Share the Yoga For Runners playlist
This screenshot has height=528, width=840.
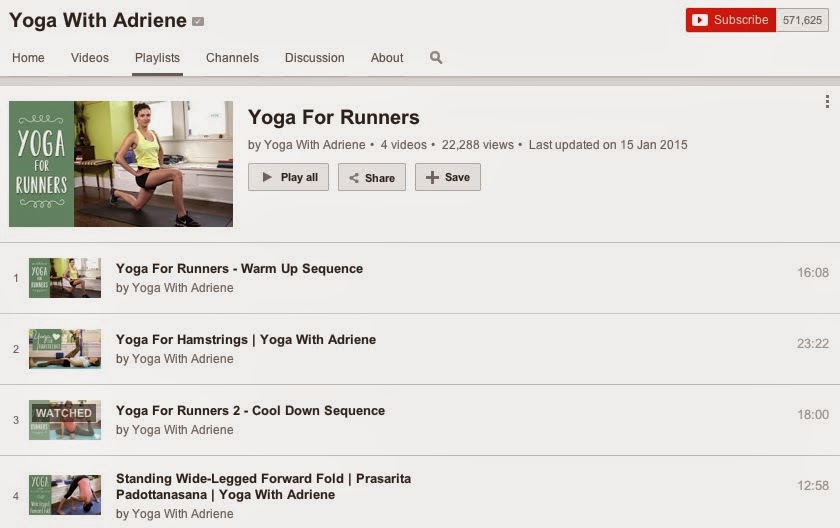pos(372,177)
